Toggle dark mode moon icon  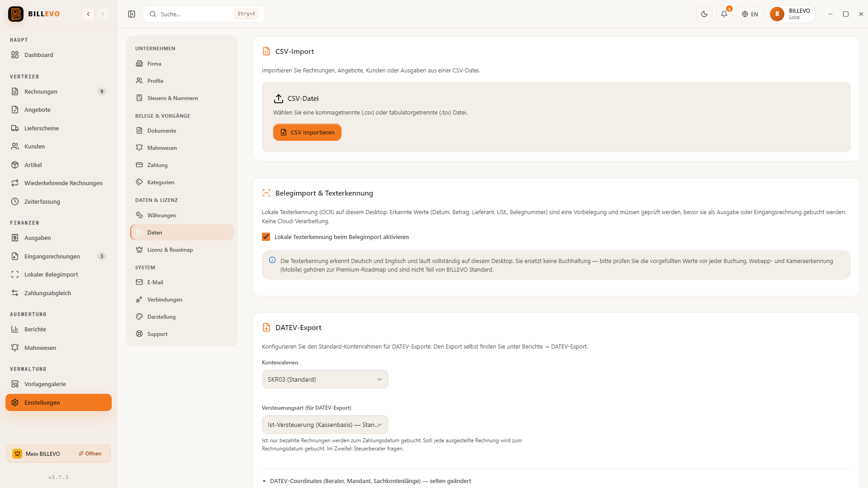704,14
